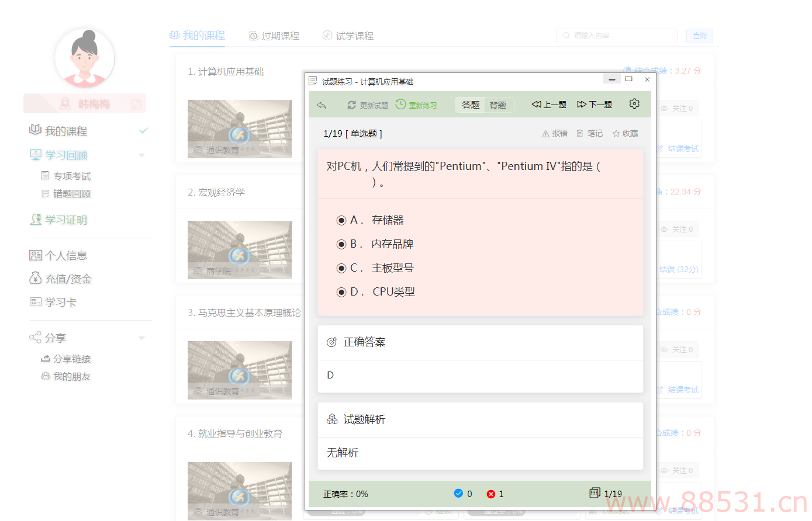Screen dimensions: 812x521
Task: Open 学习卡 in sidebar
Action: (x=53, y=302)
